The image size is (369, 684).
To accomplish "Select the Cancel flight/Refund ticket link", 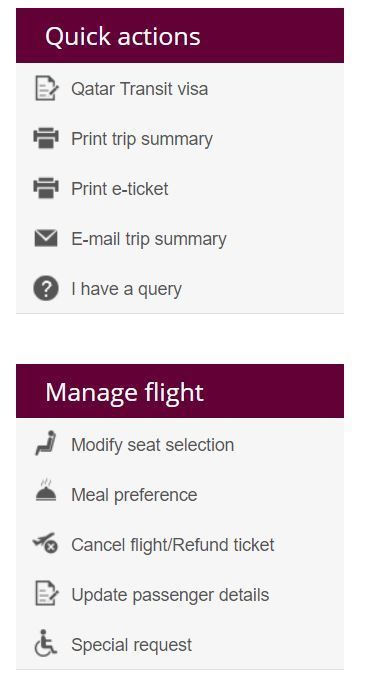I will click(x=173, y=545).
